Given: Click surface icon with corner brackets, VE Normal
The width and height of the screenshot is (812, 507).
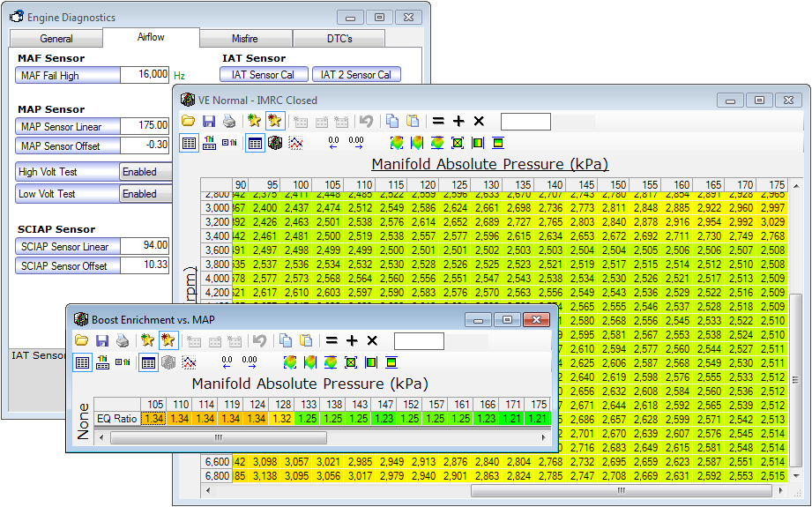Looking at the screenshot, I should coord(397,143).
